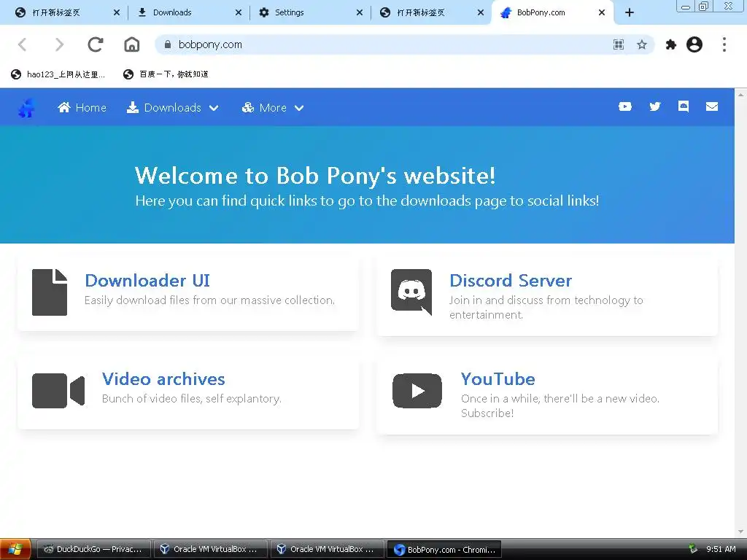This screenshot has width=747, height=560.
Task: Open second Oracle VM VirtualBox taskbar button
Action: click(x=328, y=550)
